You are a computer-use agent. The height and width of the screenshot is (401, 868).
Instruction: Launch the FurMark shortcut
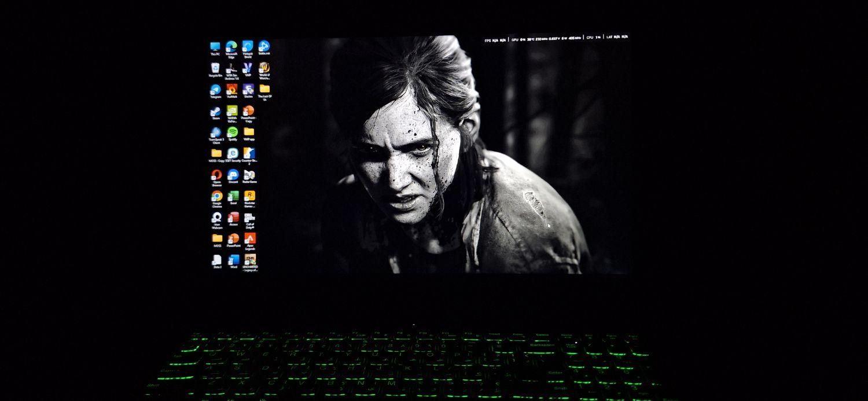pos(231,89)
